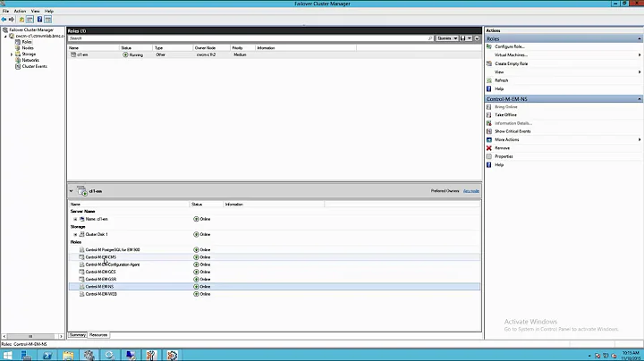
Task: Click the red X Remove icon
Action: coord(488,148)
